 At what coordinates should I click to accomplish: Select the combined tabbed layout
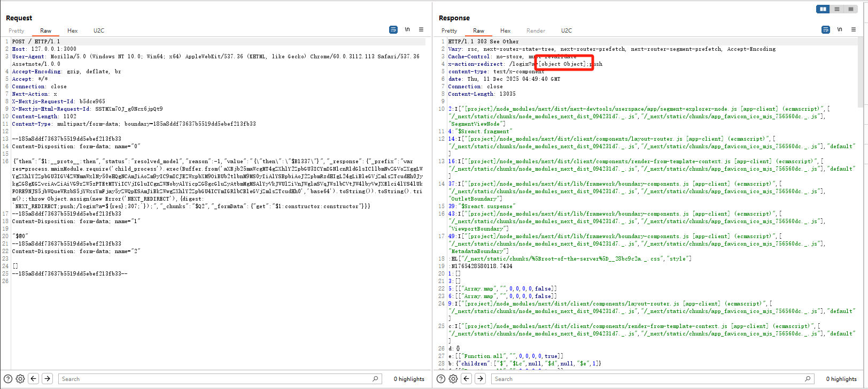click(x=851, y=9)
